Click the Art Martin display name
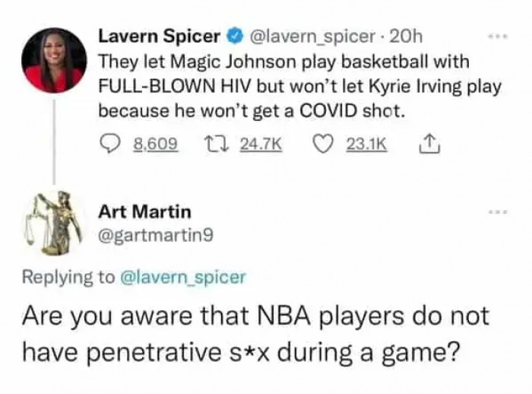 [x=145, y=211]
